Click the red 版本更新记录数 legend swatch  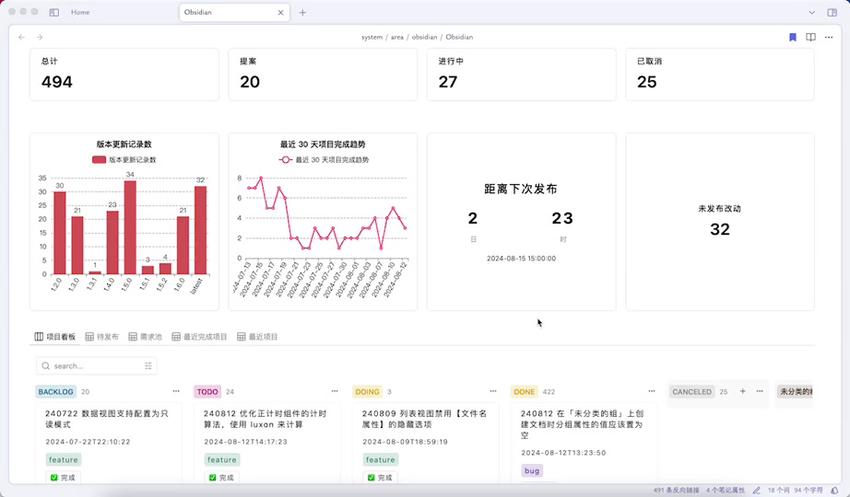coord(99,160)
